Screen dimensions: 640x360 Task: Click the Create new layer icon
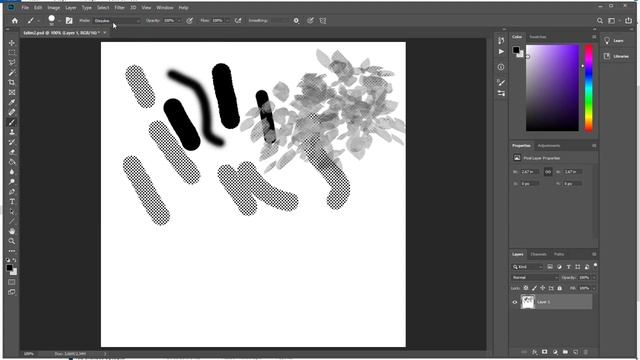(576, 352)
